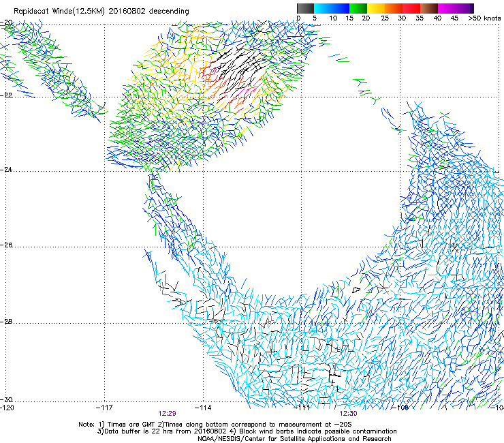504x443 pixels.
Task: Click the gray 0-5 knots legend segment
Action: point(305,8)
